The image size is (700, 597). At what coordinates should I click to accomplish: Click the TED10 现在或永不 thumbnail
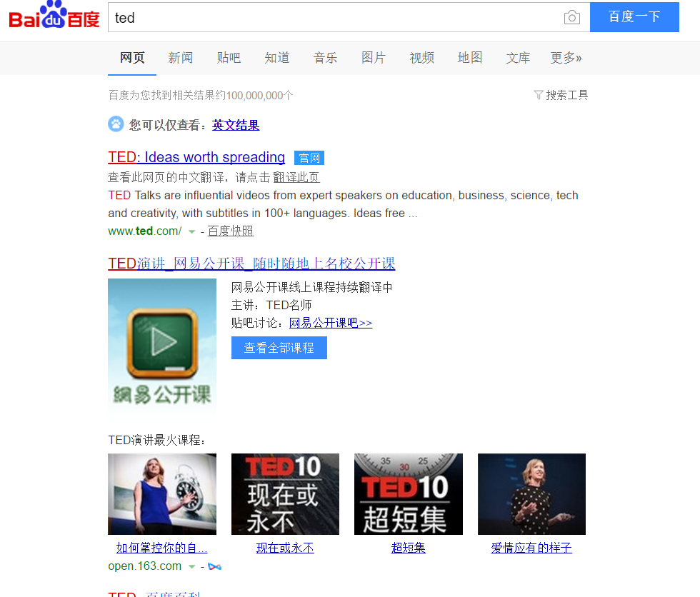click(285, 494)
